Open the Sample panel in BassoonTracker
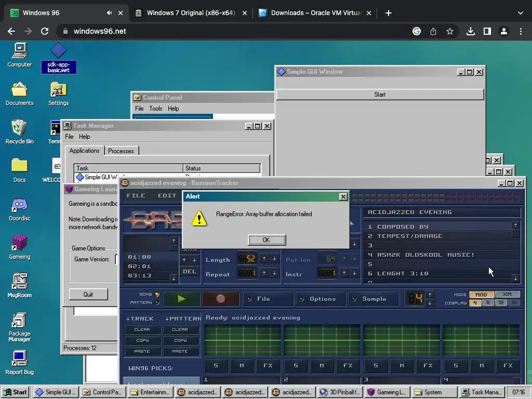Image resolution: width=532 pixels, height=399 pixels. pyautogui.click(x=374, y=299)
